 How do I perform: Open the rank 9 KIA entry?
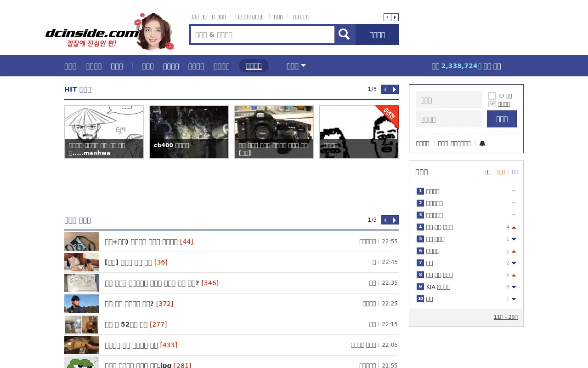click(x=438, y=287)
